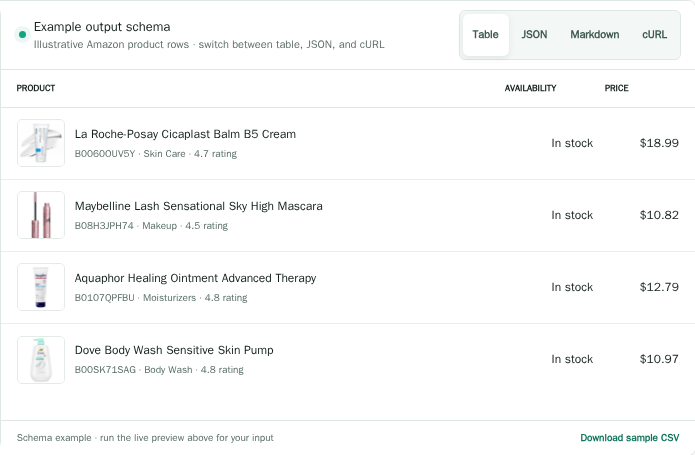Click the Maybelline mascara product image
695x455 pixels.
point(41,215)
